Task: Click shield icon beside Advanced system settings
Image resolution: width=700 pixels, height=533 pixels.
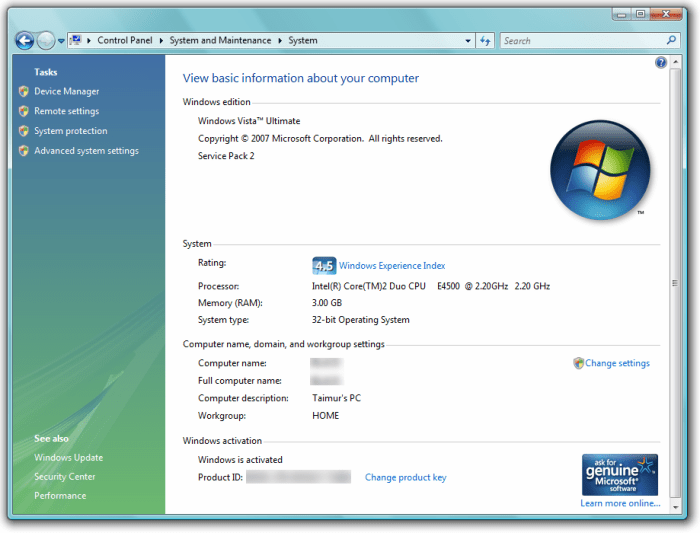Action: coord(24,151)
